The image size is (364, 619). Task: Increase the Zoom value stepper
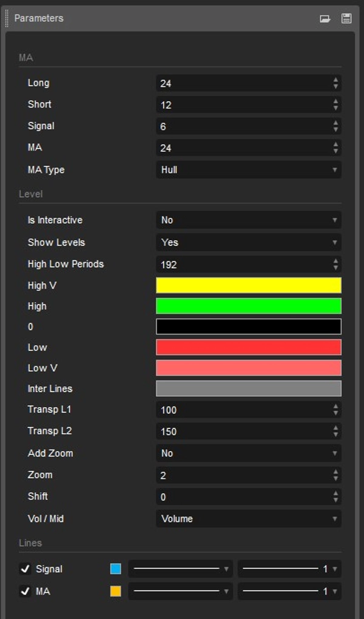pyautogui.click(x=335, y=472)
